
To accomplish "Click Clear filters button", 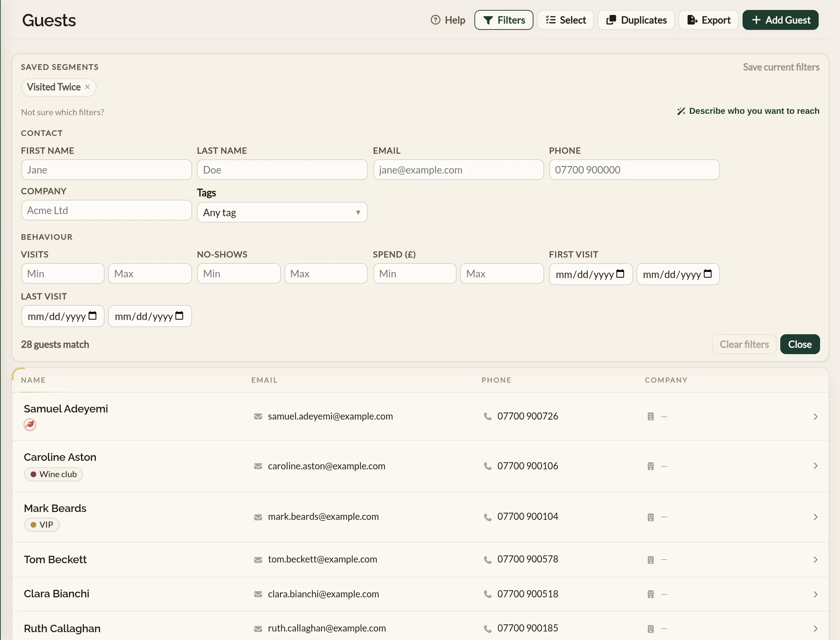I will click(x=744, y=344).
